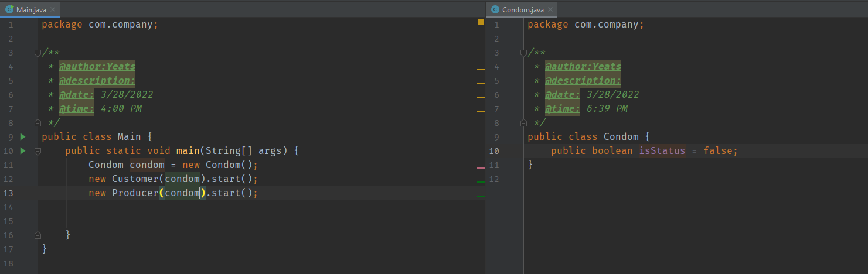Click class name 'Condom' on line 9 of Condom.java
This screenshot has height=274, width=868.
(621, 137)
